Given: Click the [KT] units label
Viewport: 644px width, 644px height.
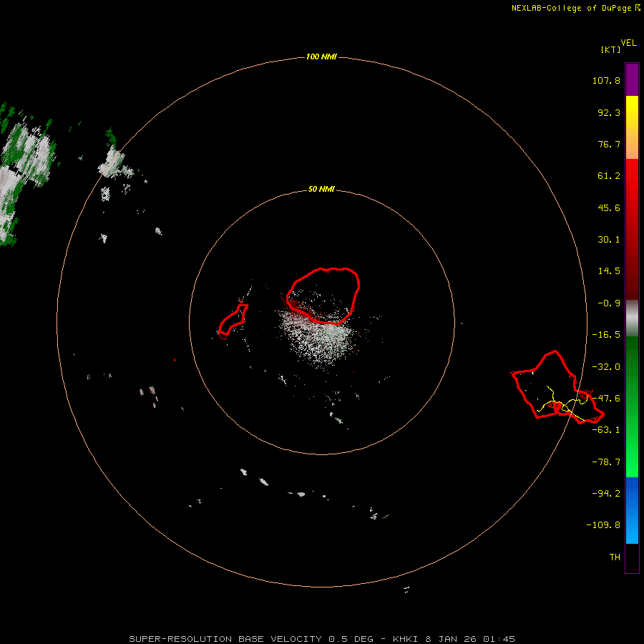Looking at the screenshot, I should [x=610, y=49].
